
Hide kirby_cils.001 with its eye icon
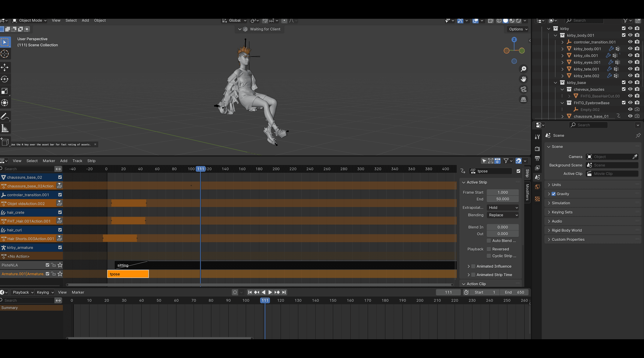tap(630, 55)
